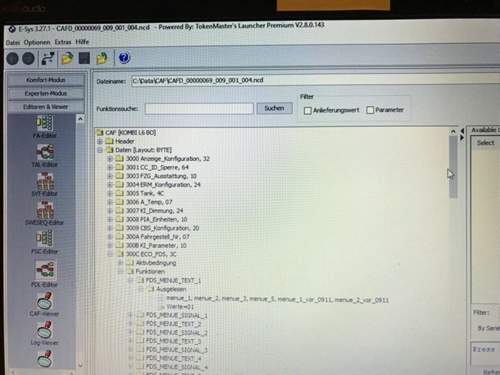Expand the Header tree node
Screen dimensions: 500x375
[100, 141]
